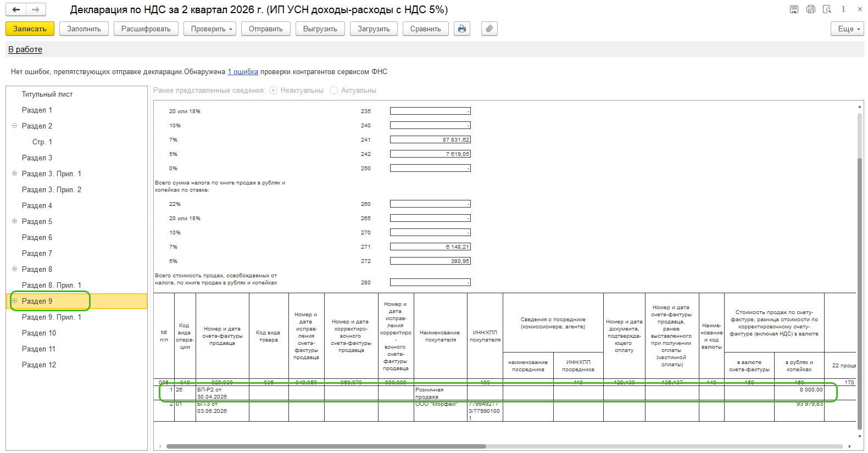Click the line 241 field with 87 831,62
This screenshot has height=453, width=868.
430,139
